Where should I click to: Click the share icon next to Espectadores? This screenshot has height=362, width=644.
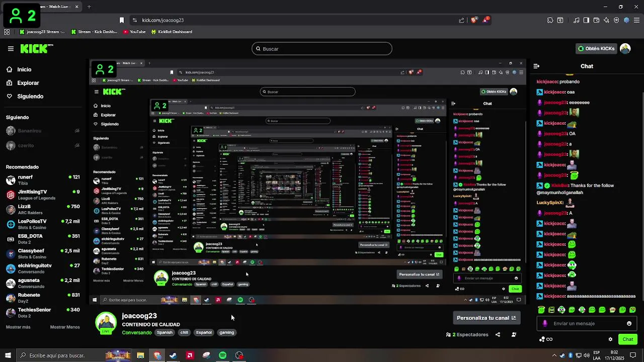[x=498, y=334]
